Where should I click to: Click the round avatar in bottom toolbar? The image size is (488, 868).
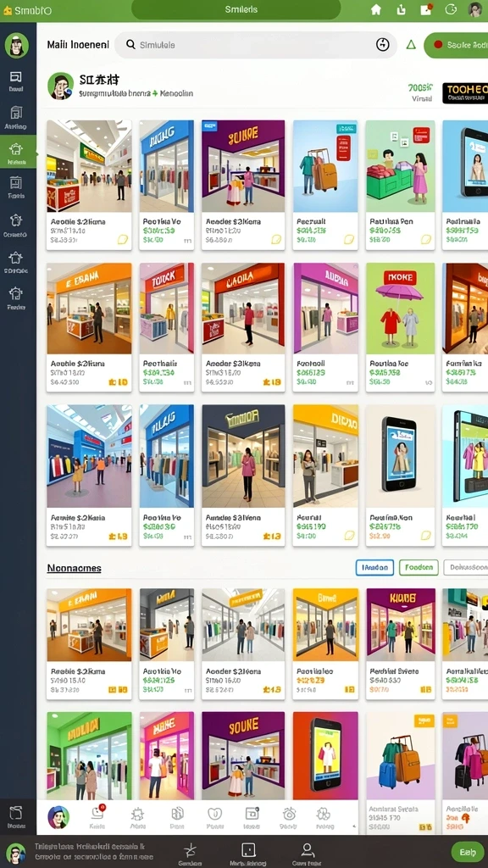(x=58, y=817)
